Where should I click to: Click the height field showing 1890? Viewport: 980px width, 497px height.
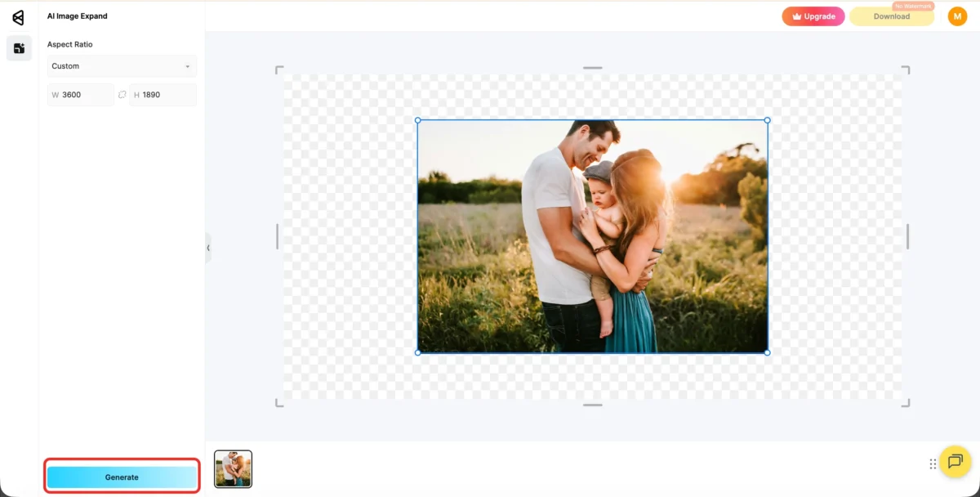pos(163,95)
